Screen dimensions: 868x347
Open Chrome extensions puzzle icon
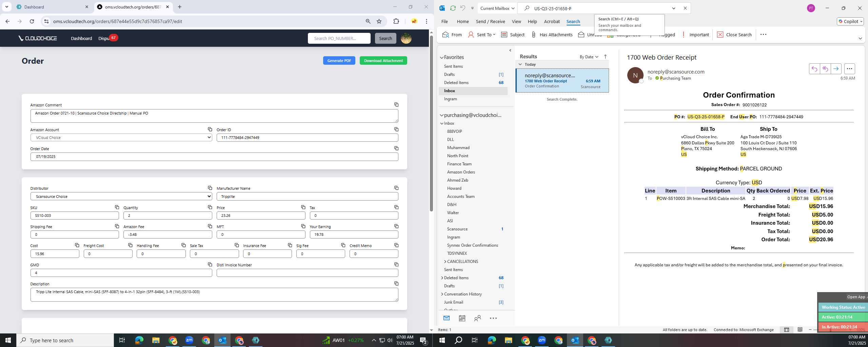pos(396,21)
